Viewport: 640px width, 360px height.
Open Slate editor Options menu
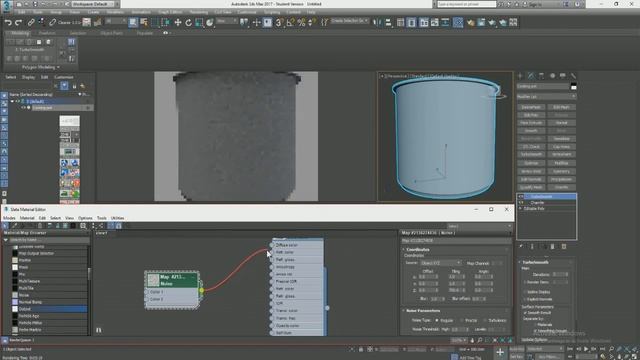pos(85,218)
